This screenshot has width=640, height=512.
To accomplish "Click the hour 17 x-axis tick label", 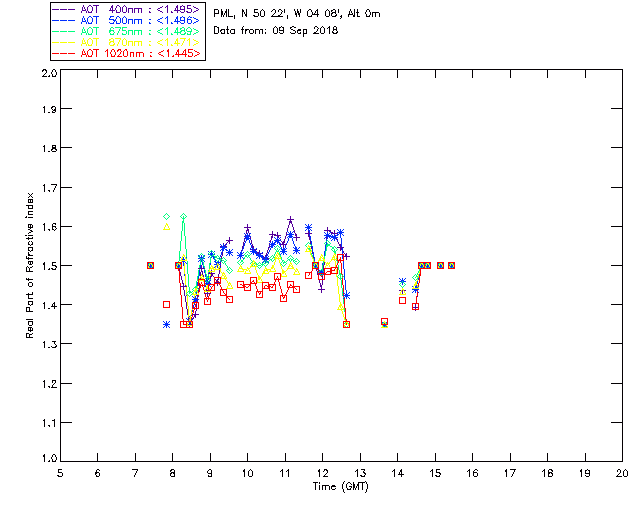I will tap(510, 473).
